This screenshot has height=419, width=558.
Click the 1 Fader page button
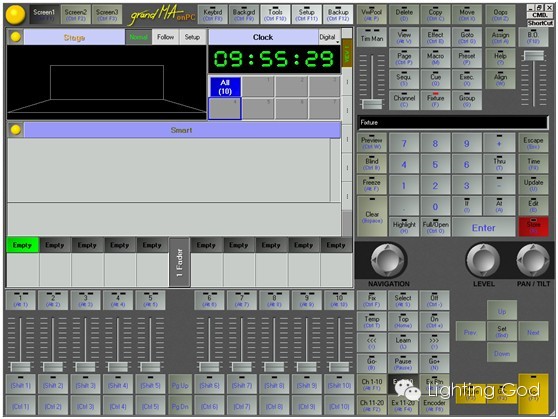[x=179, y=262]
